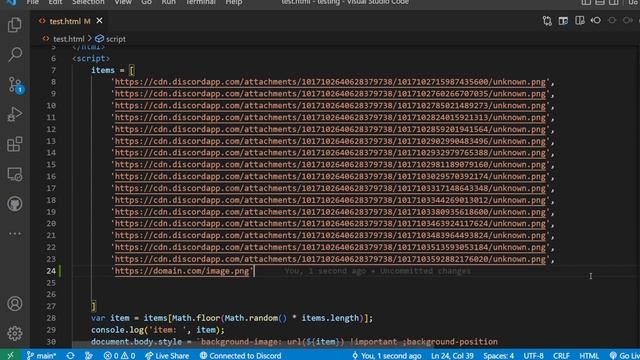Click the open preview to side icon
The image size is (640, 360).
tap(563, 20)
